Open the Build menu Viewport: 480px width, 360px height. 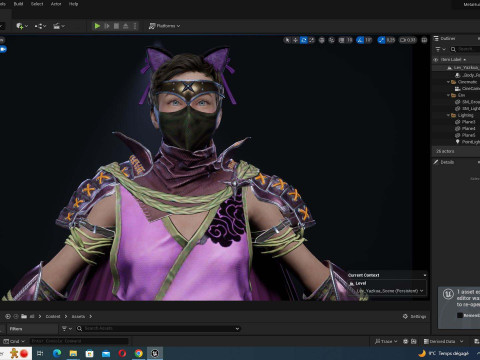(18, 4)
